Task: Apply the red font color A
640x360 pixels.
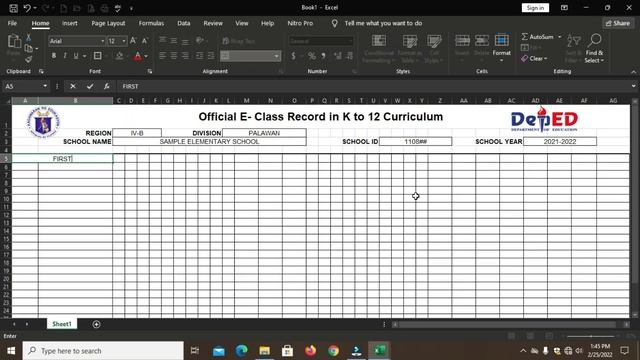Action: [138, 56]
